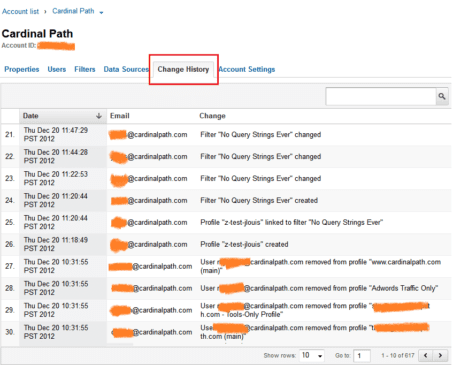
Task: Switch to the Data Sources tab
Action: coord(126,69)
